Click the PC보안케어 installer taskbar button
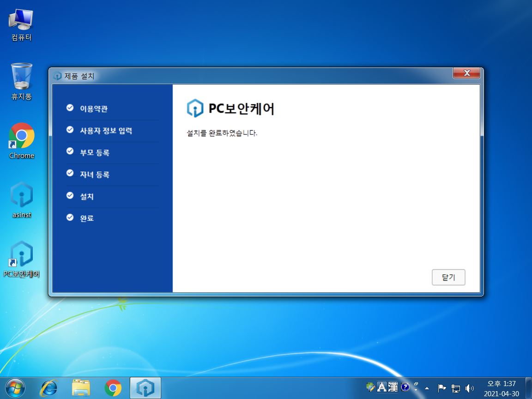Viewport: 532px width, 399px height. 145,388
